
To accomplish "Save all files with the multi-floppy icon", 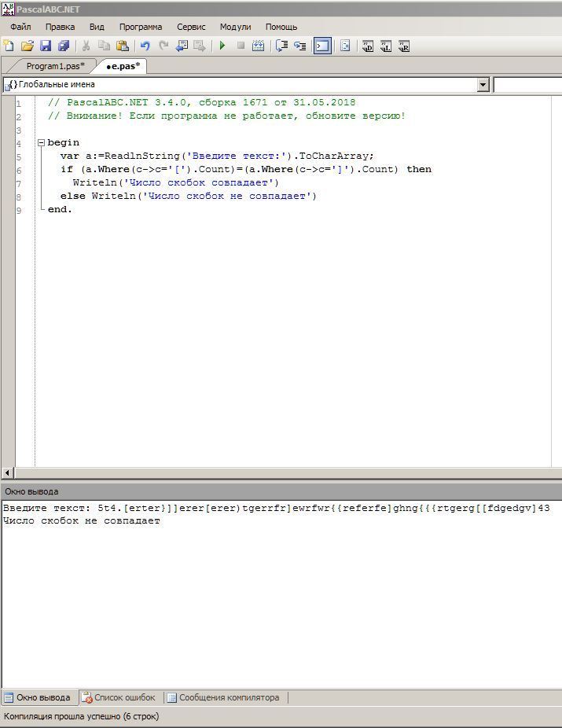I will (x=64, y=46).
